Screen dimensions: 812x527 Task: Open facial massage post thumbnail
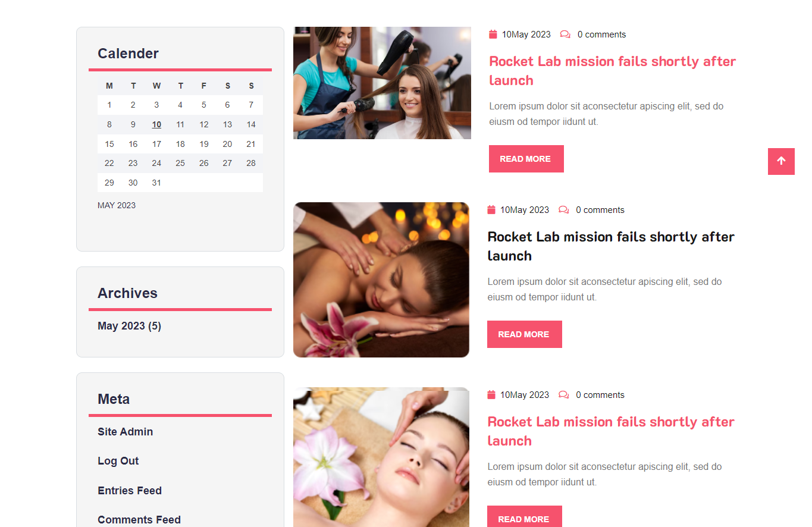[381, 457]
